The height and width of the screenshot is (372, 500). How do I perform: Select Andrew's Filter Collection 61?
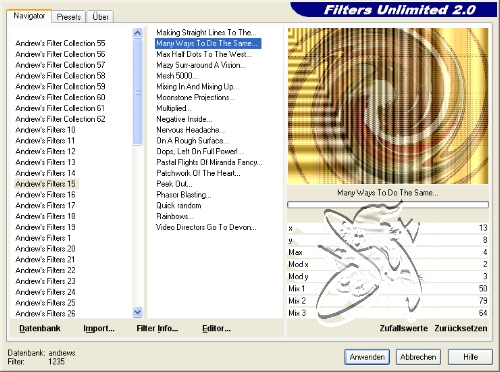click(60, 108)
